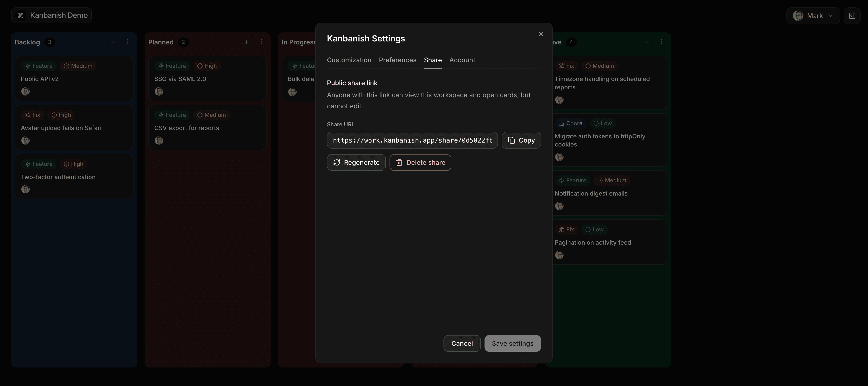Add a card to Backlog column
The height and width of the screenshot is (386, 868).
113,42
